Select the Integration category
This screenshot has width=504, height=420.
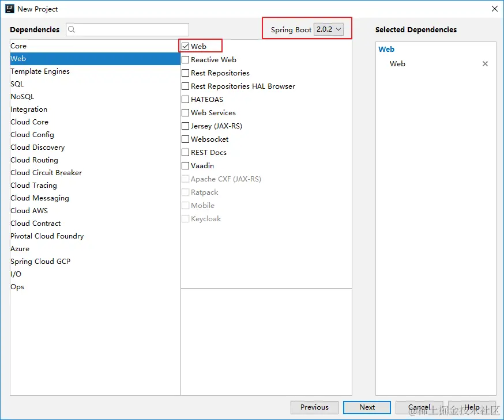[x=95, y=109]
